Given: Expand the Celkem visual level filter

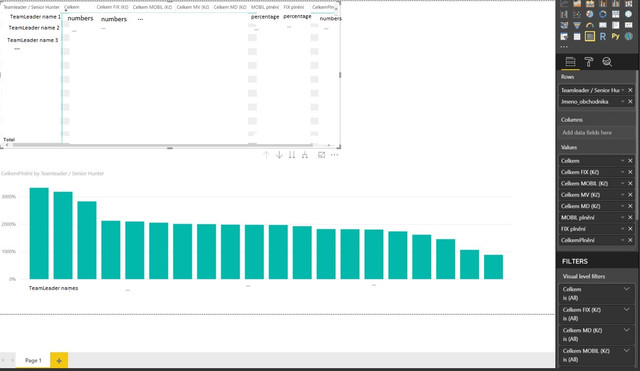Looking at the screenshot, I should [627, 289].
